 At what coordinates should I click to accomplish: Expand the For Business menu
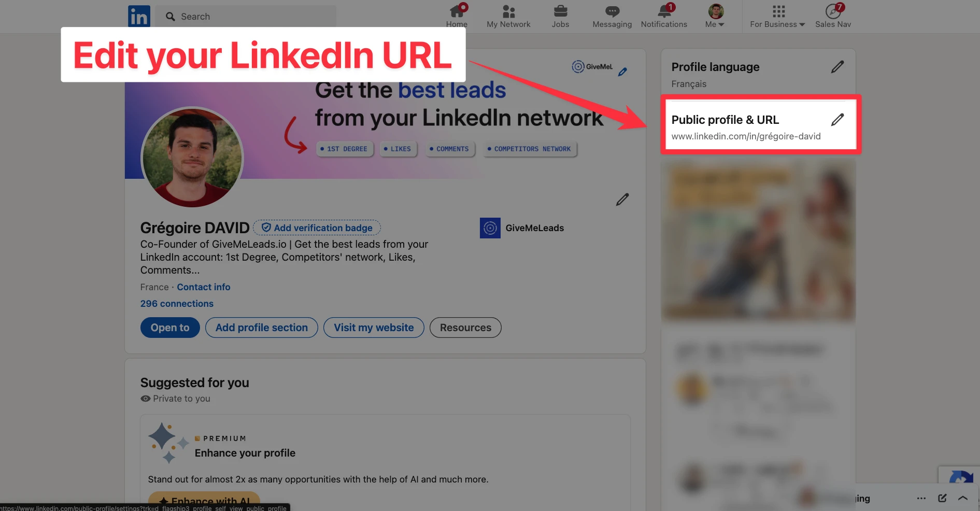coord(777,16)
